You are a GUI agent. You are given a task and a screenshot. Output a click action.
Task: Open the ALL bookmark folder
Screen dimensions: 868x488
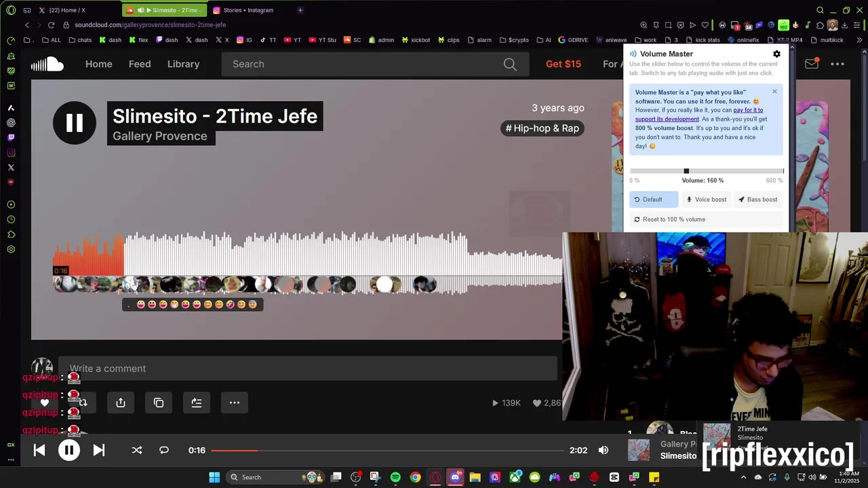tap(52, 40)
